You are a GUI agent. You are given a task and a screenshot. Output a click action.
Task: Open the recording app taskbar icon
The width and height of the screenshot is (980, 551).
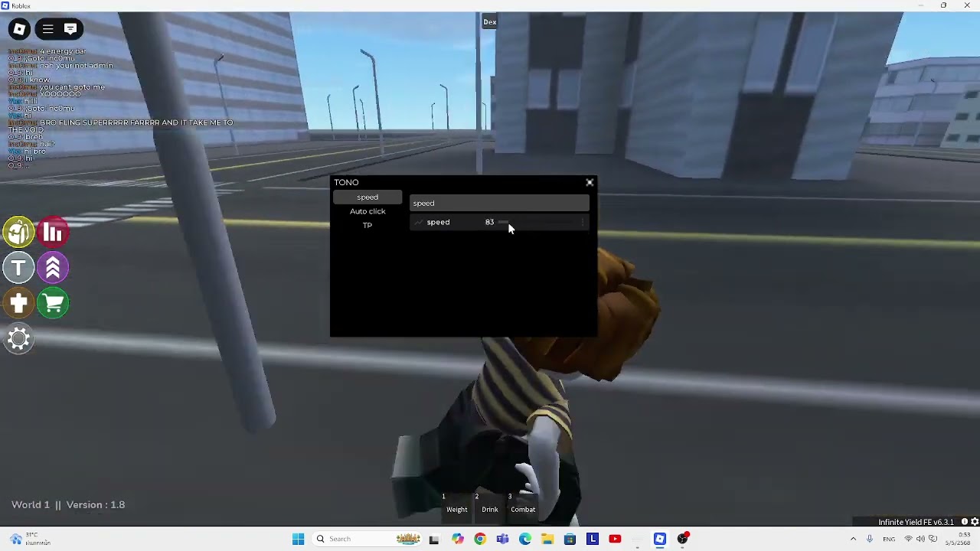683,539
